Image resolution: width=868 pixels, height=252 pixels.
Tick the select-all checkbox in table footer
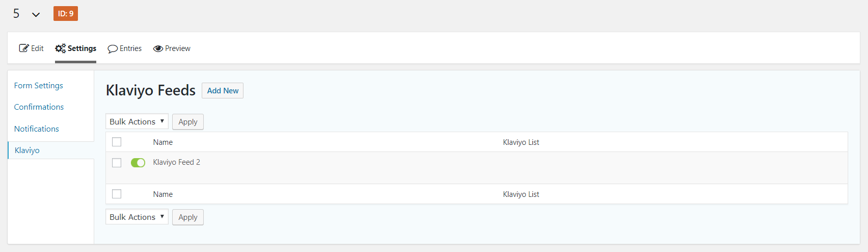[x=117, y=194]
